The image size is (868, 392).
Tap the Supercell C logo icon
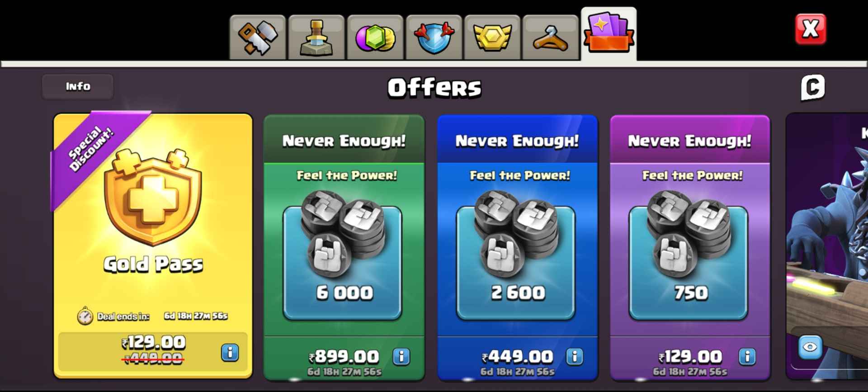click(x=813, y=87)
